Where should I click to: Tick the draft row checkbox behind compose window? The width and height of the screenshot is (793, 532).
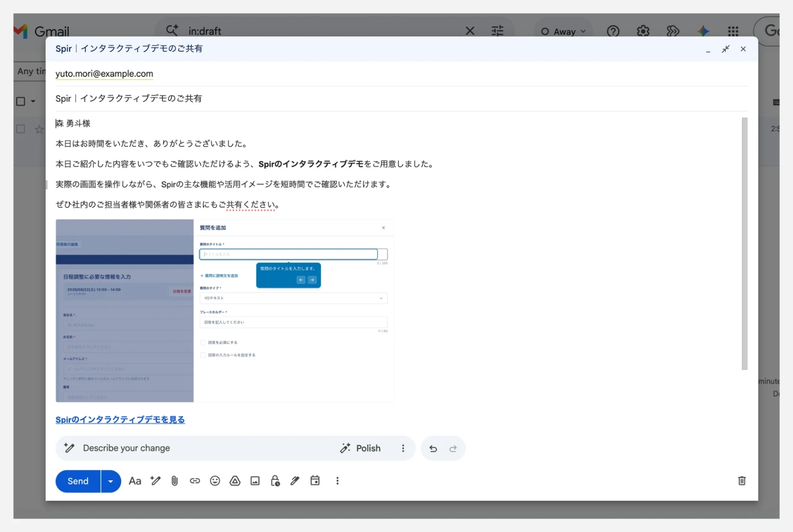tap(20, 129)
